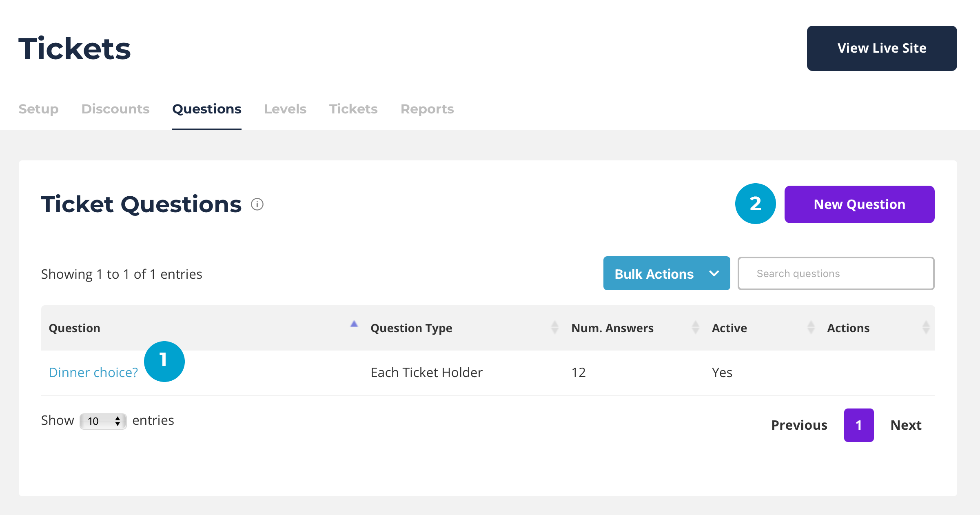
Task: Click the numbered circle marker 1
Action: (164, 361)
